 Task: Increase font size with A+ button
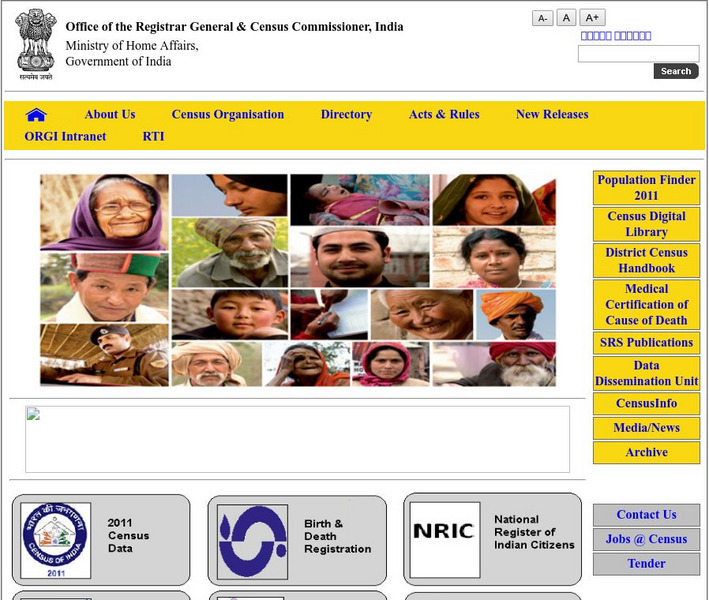(x=592, y=18)
